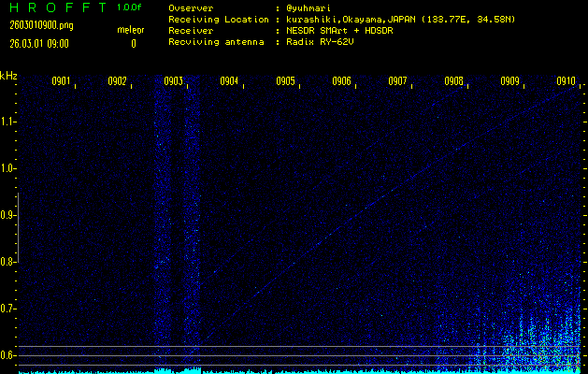Click the Receiver label
The image size is (588, 374).
point(191,31)
